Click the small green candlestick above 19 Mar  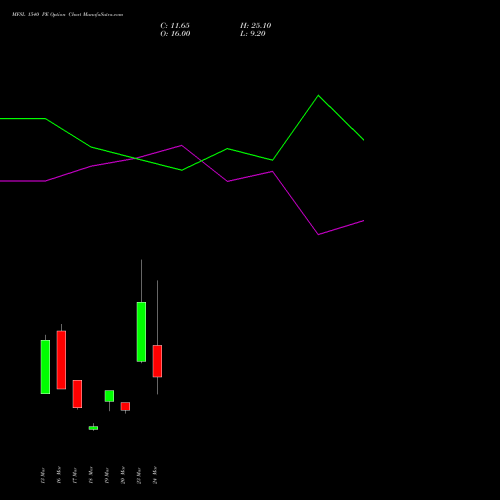point(109,396)
